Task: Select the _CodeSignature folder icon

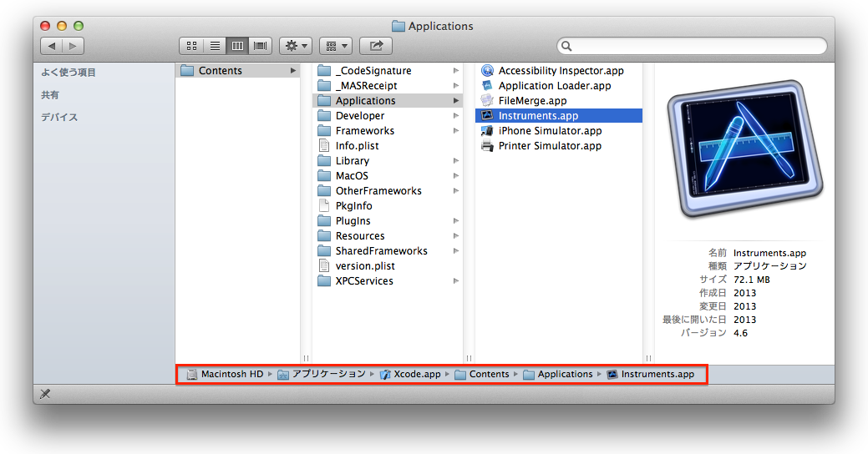Action: point(324,71)
